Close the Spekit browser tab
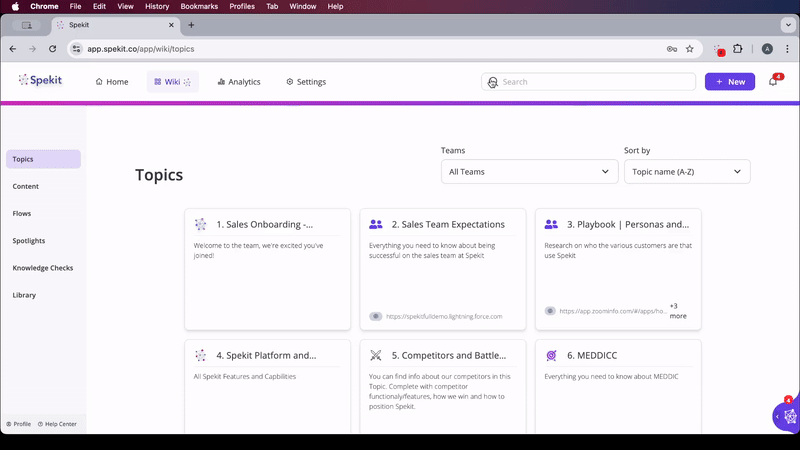 pos(171,25)
